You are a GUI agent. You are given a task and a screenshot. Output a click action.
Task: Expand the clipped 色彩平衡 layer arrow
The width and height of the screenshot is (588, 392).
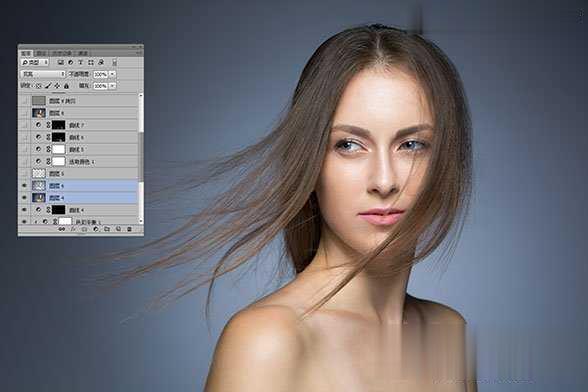coord(36,222)
